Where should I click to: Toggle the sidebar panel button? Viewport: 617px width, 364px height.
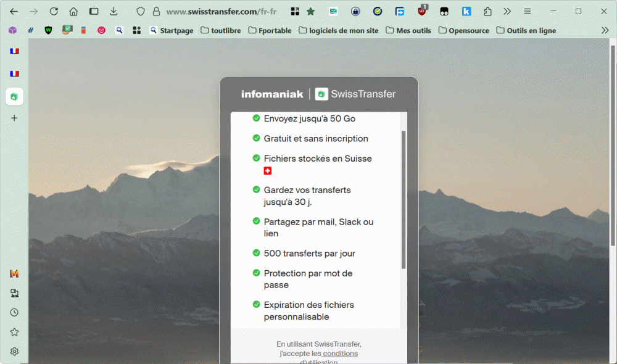point(94,11)
